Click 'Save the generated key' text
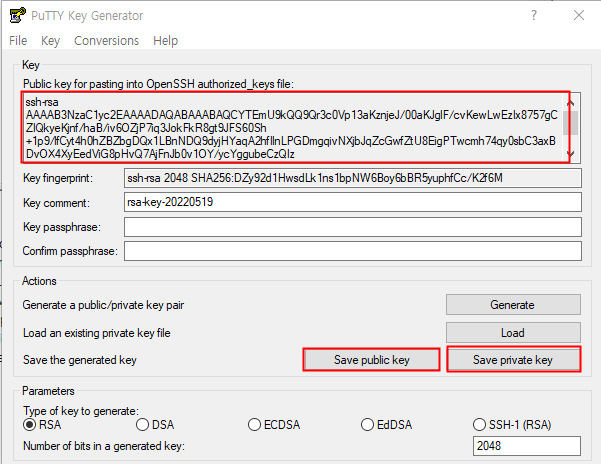The image size is (601, 464). (80, 360)
